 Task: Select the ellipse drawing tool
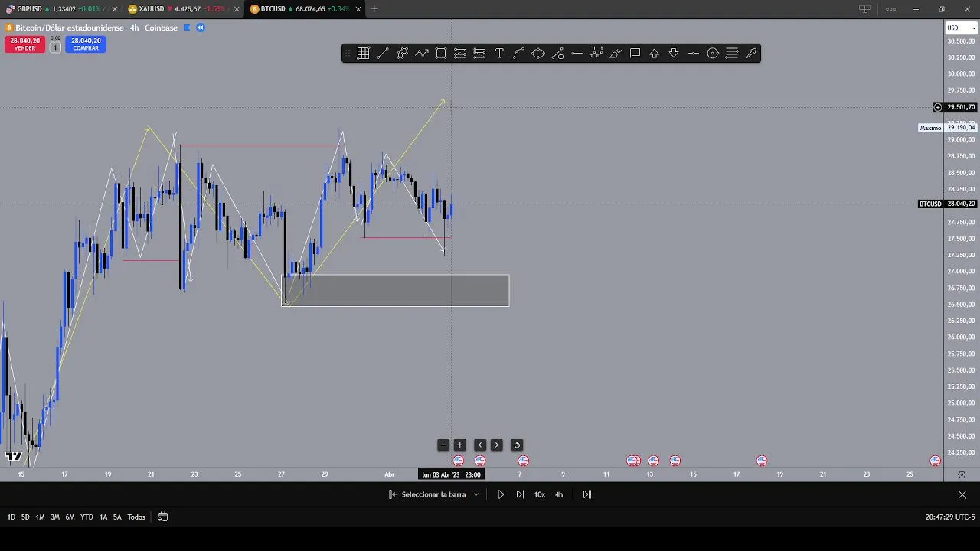coord(538,53)
